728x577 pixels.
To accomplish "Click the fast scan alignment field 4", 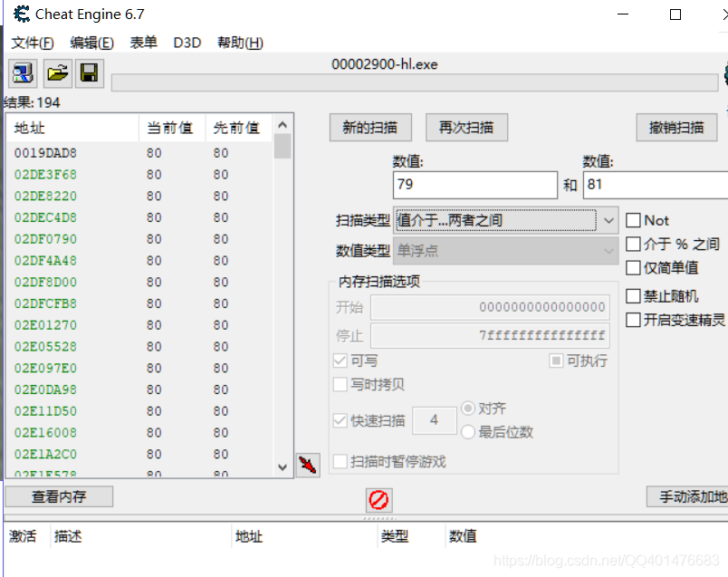I will click(x=434, y=420).
